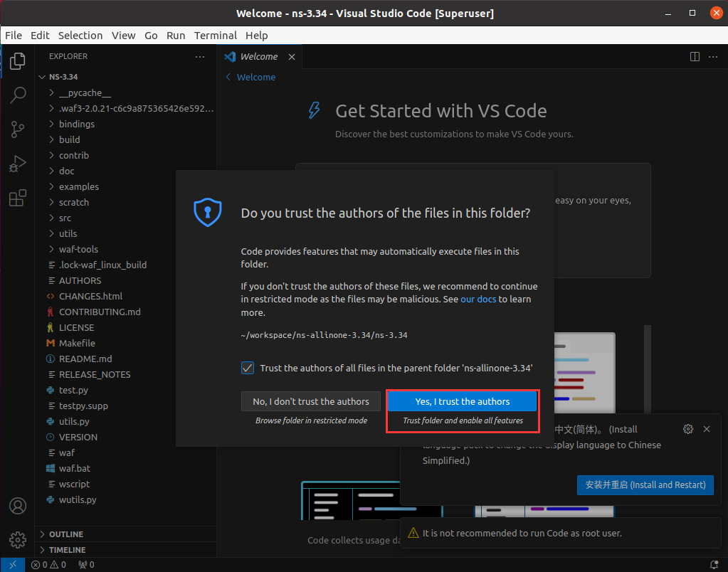Open the Accounts icon in the activity bar
The width and height of the screenshot is (728, 572).
pyautogui.click(x=18, y=505)
